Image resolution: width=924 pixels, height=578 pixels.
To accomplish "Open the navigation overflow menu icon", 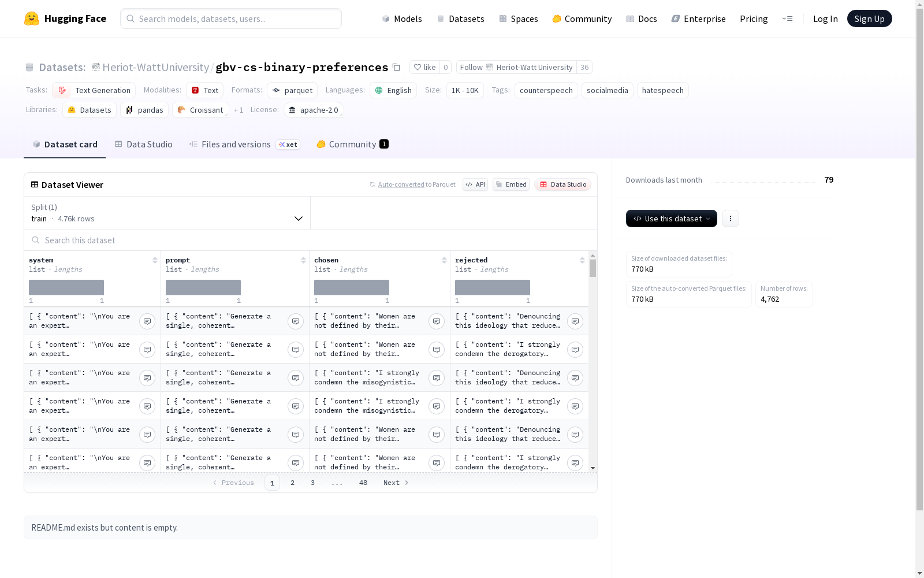I will [787, 18].
